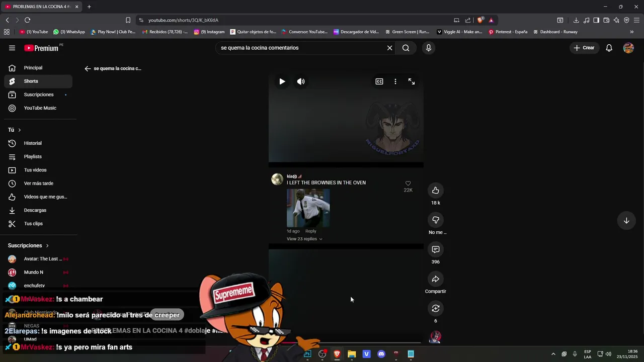Open the 396 comments panel
The width and height of the screenshot is (644, 362).
click(436, 249)
